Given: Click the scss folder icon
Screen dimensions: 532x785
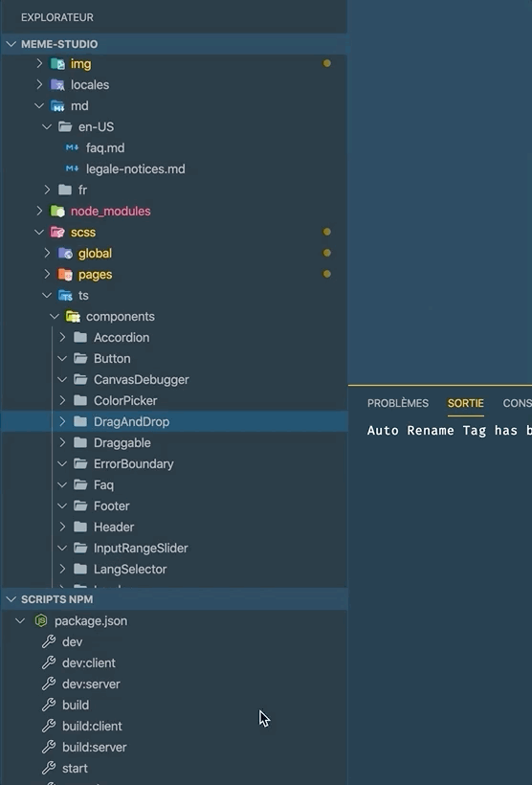Looking at the screenshot, I should tap(57, 232).
